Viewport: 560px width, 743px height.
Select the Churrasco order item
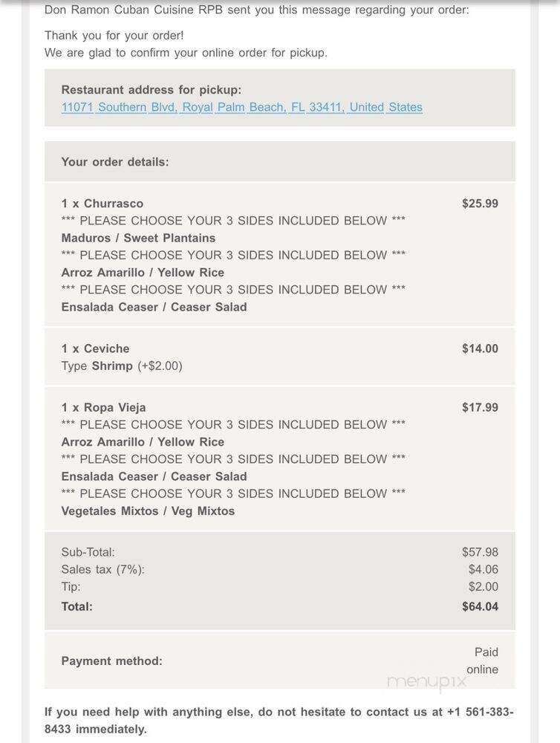point(102,204)
